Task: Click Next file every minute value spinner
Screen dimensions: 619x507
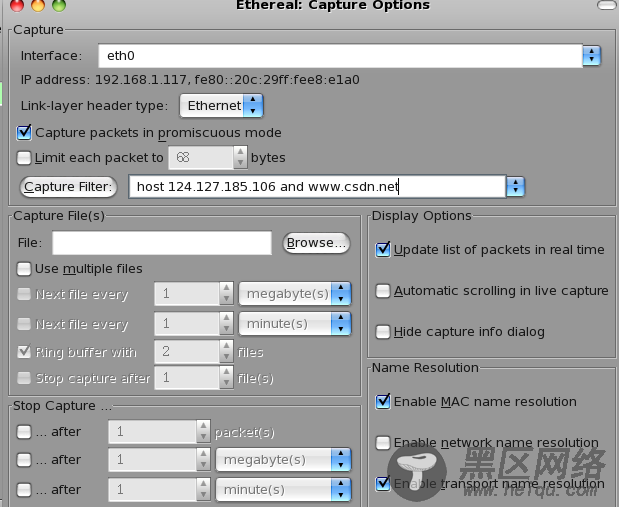Action: point(194,324)
